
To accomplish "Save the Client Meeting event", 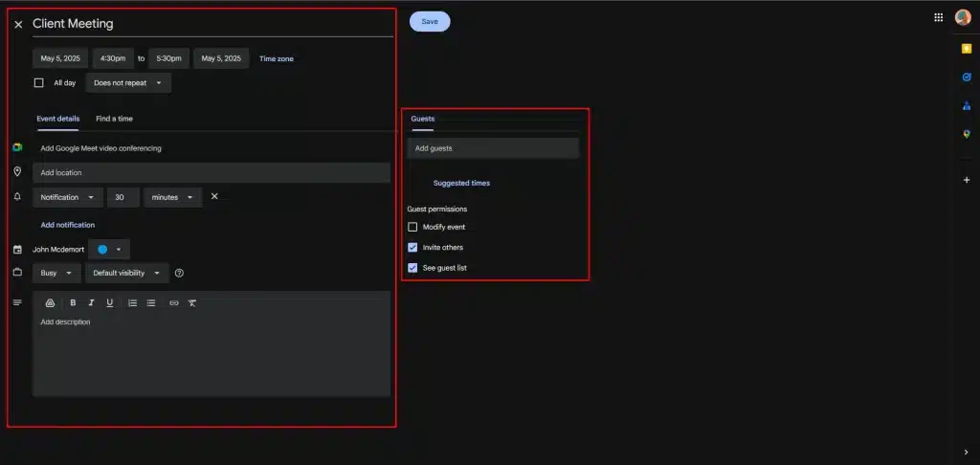I will click(x=430, y=21).
